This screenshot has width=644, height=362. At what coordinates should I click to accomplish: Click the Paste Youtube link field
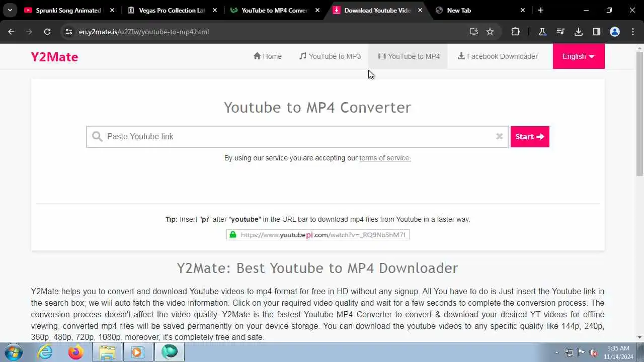tap(297, 137)
